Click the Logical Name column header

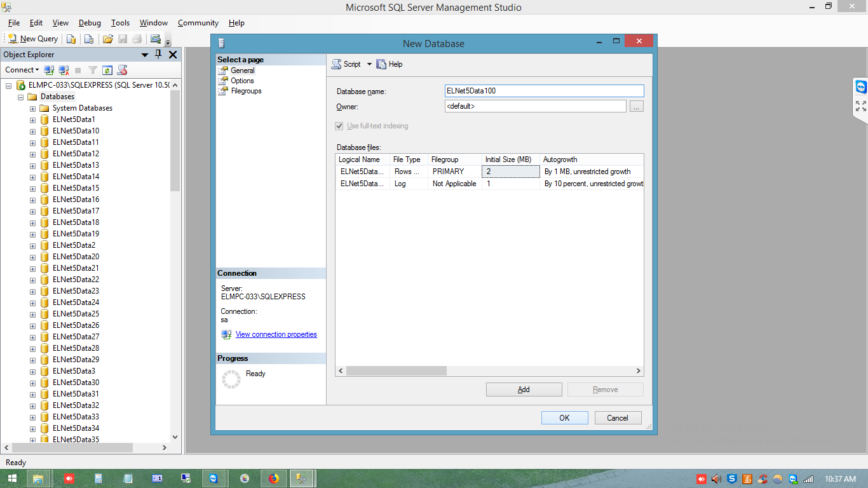[x=362, y=159]
